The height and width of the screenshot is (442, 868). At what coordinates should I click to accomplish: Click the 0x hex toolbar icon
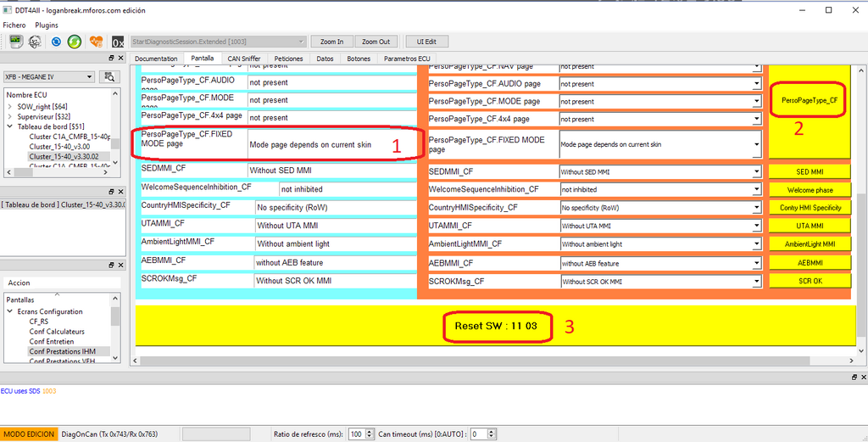click(117, 42)
